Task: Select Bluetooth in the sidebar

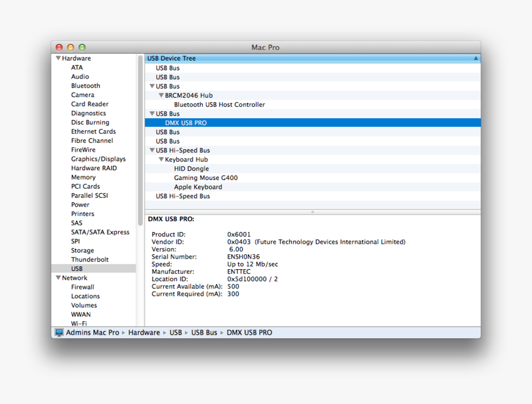Action: coord(85,85)
